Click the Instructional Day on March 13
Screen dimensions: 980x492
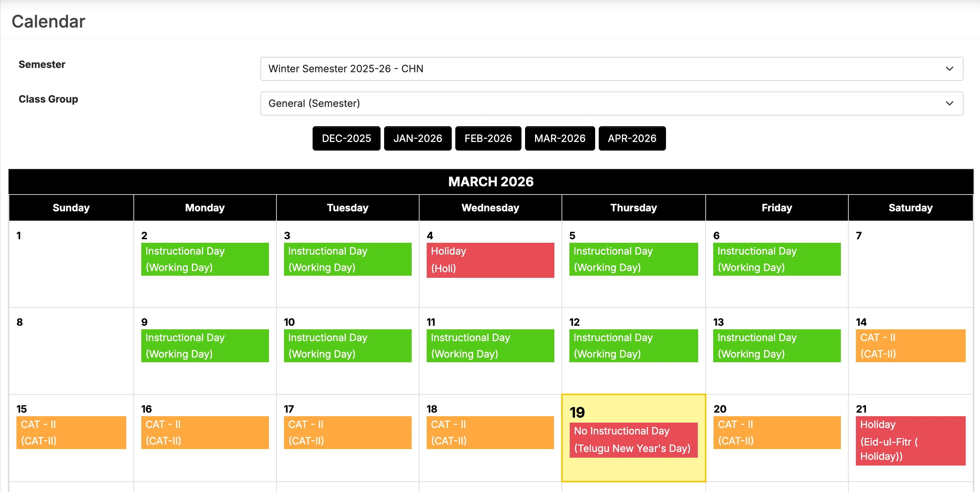coord(776,345)
